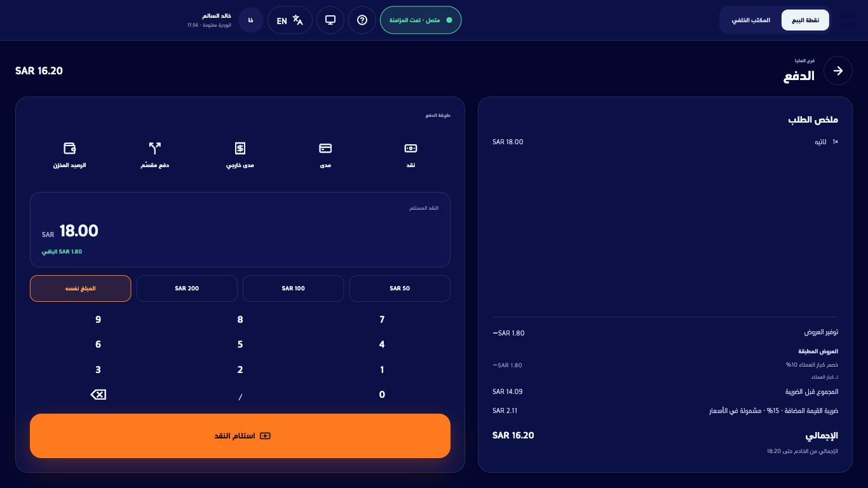Tap keypad digit 2
Screen dimensions: 868x488
click(240, 370)
